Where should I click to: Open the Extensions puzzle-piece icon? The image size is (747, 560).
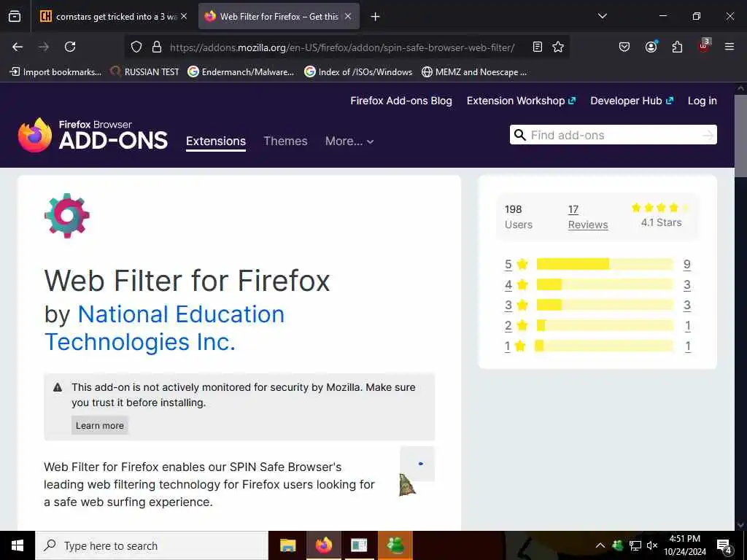(x=677, y=47)
